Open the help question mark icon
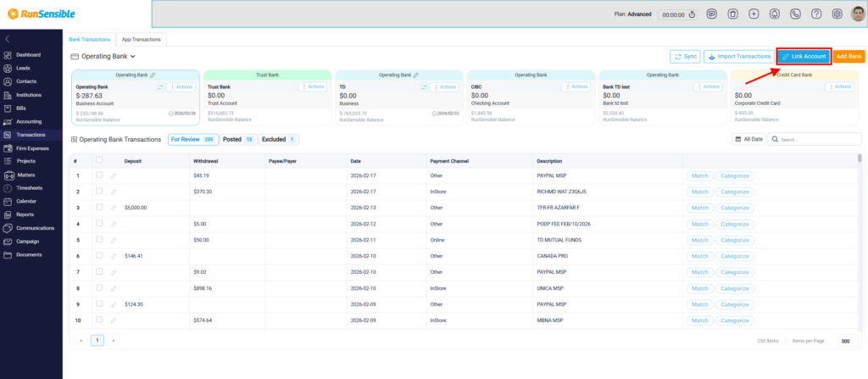This screenshot has height=379, width=868. click(816, 14)
